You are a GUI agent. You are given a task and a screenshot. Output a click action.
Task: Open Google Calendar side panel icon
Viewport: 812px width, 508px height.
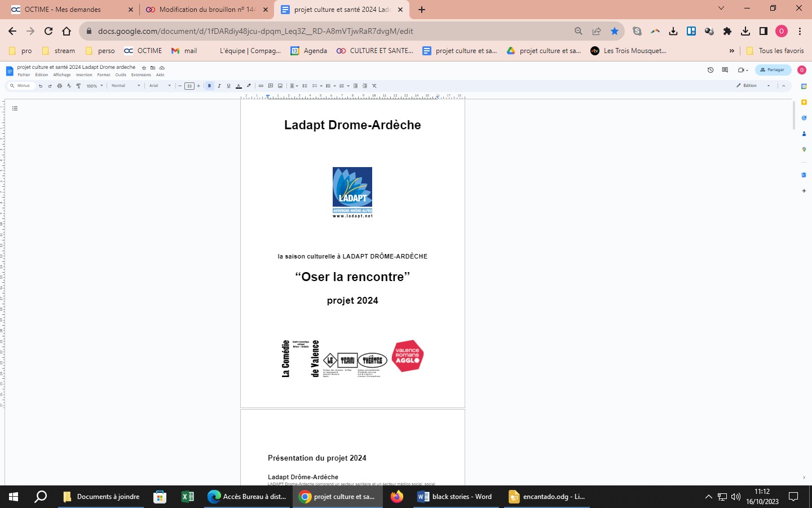coord(804,86)
